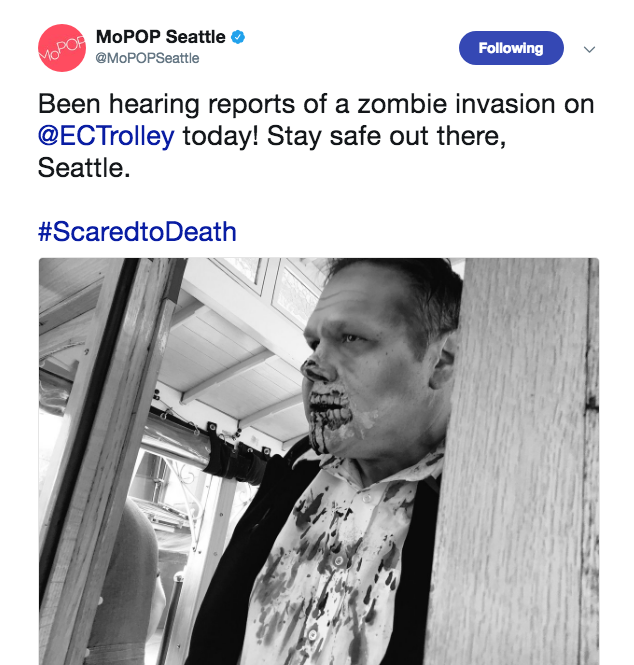
Task: Expand the tweet options chevron
Action: [x=589, y=49]
